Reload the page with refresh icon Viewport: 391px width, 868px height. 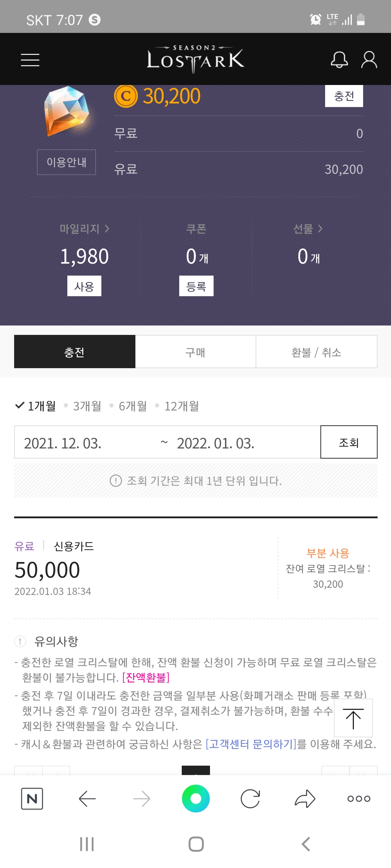(x=250, y=799)
